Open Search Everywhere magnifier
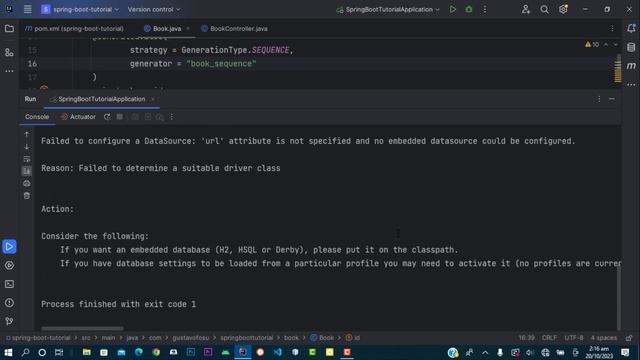 pos(544,9)
